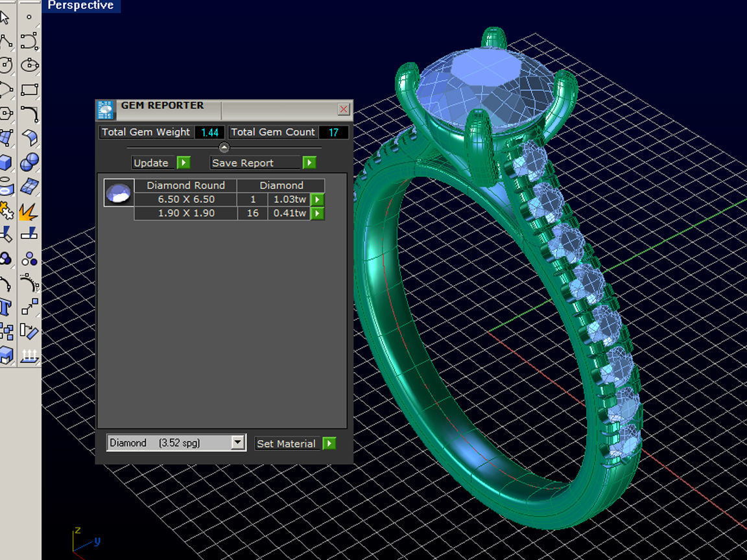Click the quantity 16 cell
Viewport: 747px width, 560px height.
coord(252,213)
